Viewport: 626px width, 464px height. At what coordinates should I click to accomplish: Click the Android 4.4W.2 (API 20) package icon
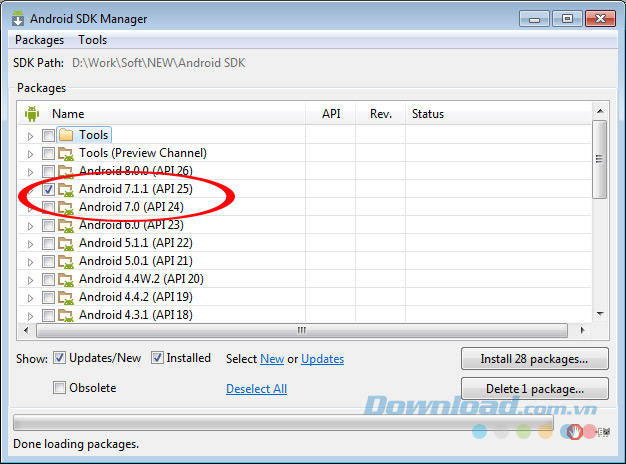click(66, 279)
